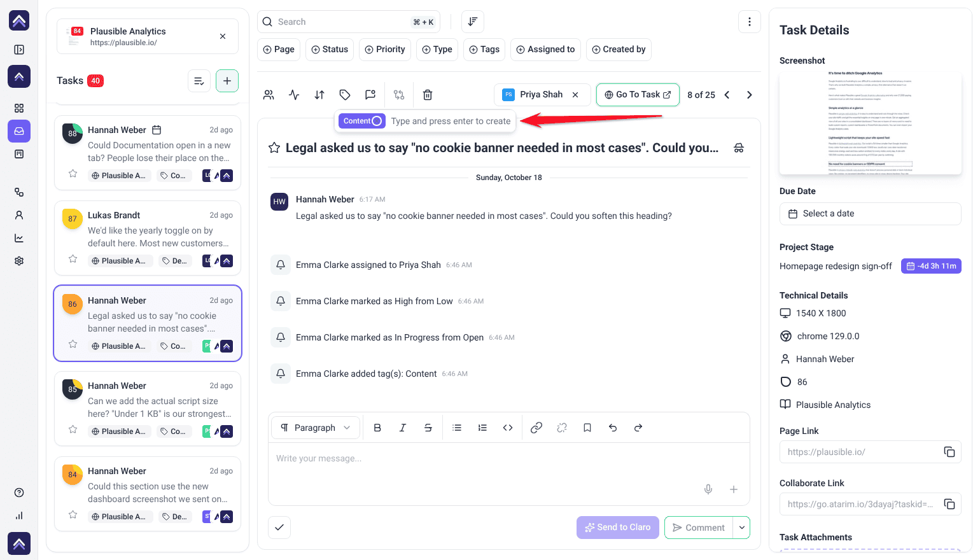Viewport: 980px width, 560px height.
Task: Open the three-dot more options menu
Action: tap(750, 22)
